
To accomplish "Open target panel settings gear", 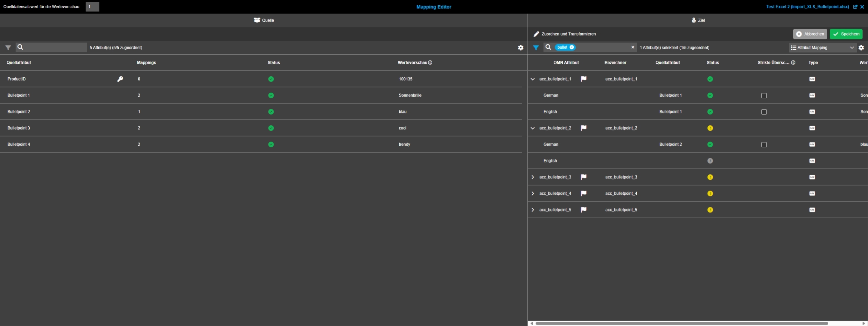I will tap(861, 48).
